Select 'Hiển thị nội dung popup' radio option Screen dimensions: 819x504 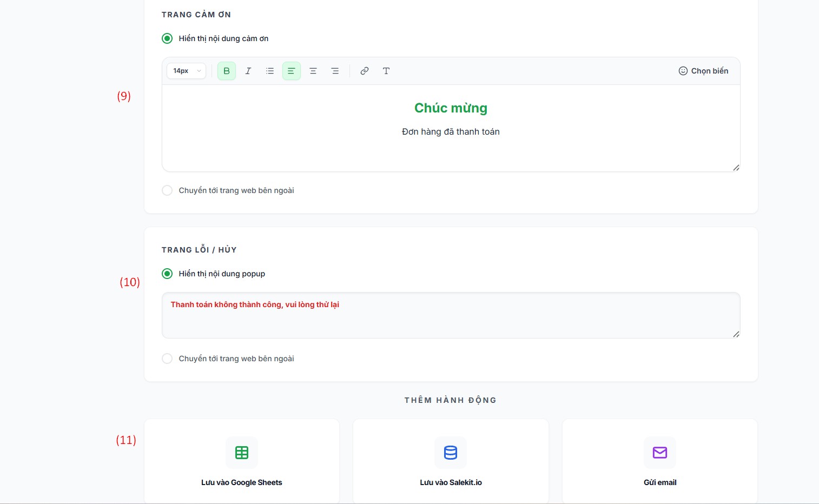[168, 274]
